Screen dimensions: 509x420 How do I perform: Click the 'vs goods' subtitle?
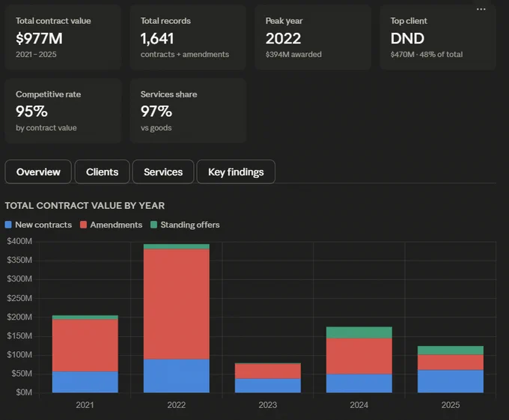click(x=156, y=128)
